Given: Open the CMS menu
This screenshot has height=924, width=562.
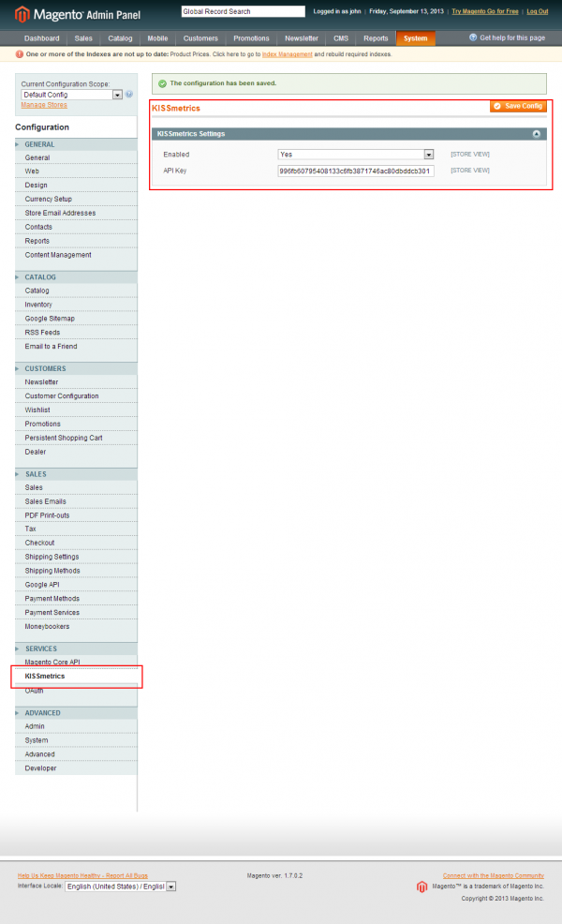Looking at the screenshot, I should [x=341, y=38].
